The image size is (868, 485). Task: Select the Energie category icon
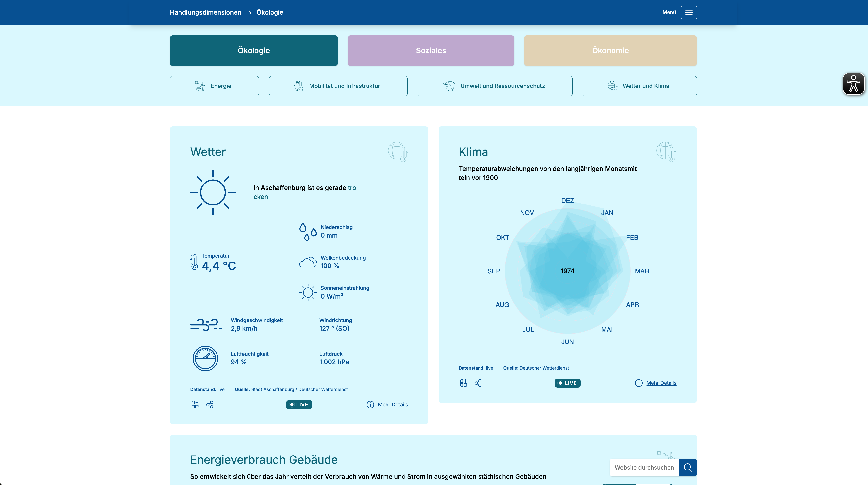(x=200, y=86)
